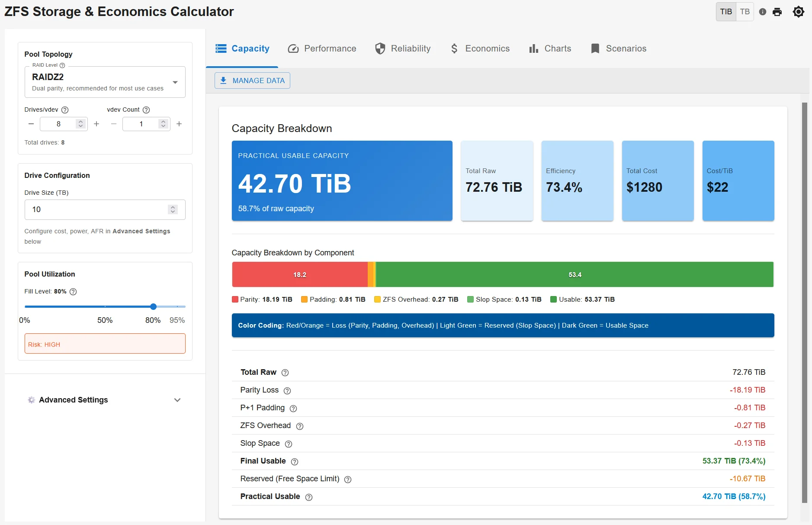
Task: Open the print view via printer icon
Action: (777, 12)
